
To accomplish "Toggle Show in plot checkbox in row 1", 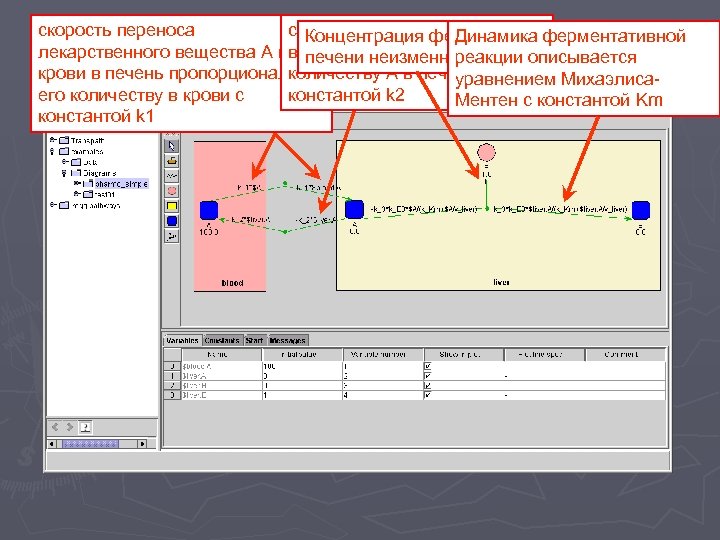I will 428,376.
